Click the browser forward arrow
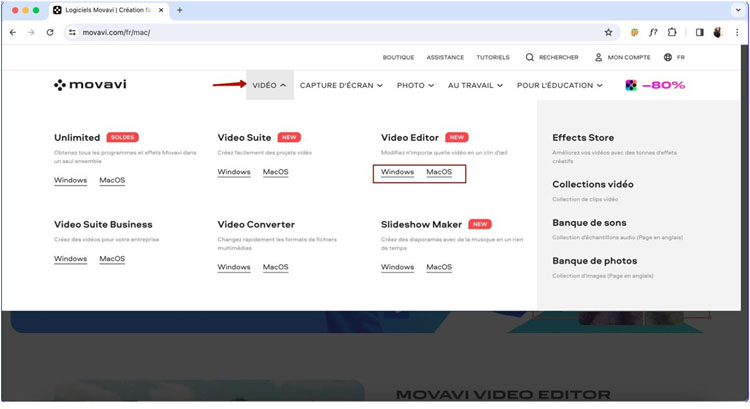750x409 pixels. tap(31, 33)
